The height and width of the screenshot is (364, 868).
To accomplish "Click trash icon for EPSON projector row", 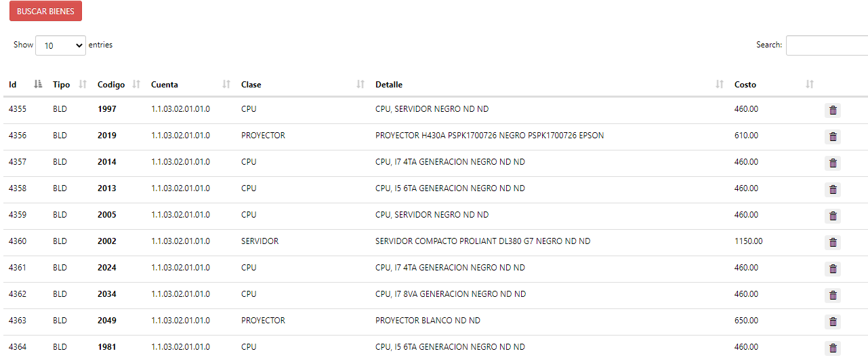I will [x=833, y=137].
